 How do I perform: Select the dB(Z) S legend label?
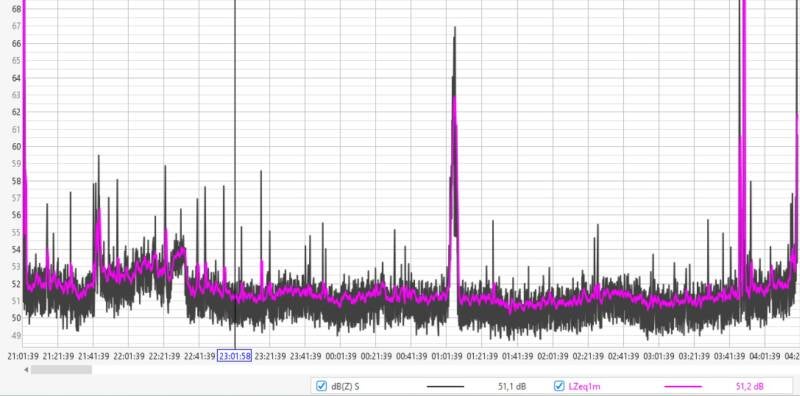point(345,386)
